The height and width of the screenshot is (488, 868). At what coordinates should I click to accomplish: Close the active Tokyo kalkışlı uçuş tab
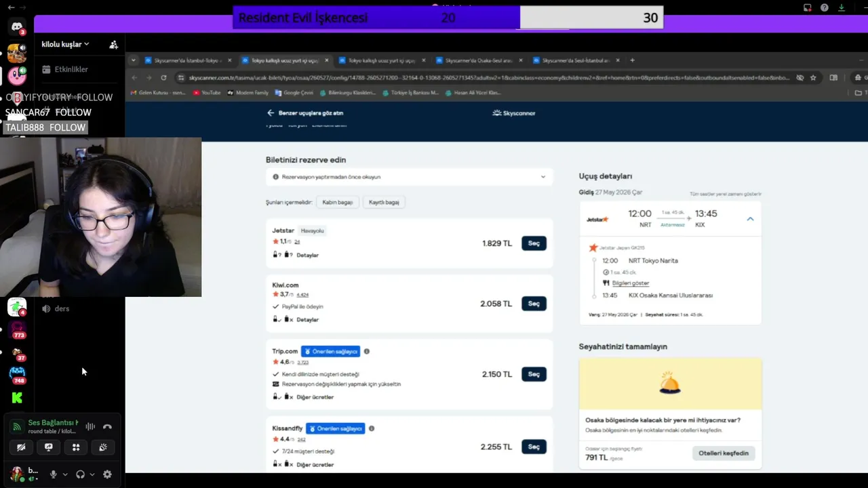tap(327, 60)
